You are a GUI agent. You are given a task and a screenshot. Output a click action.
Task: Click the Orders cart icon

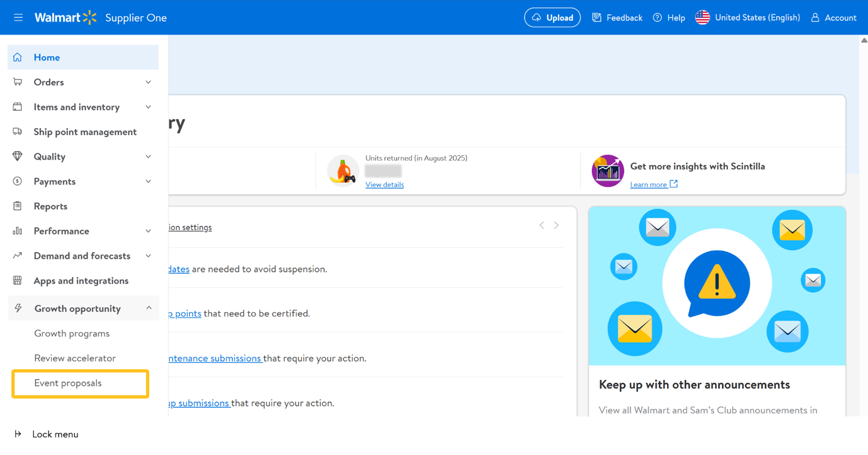(17, 82)
